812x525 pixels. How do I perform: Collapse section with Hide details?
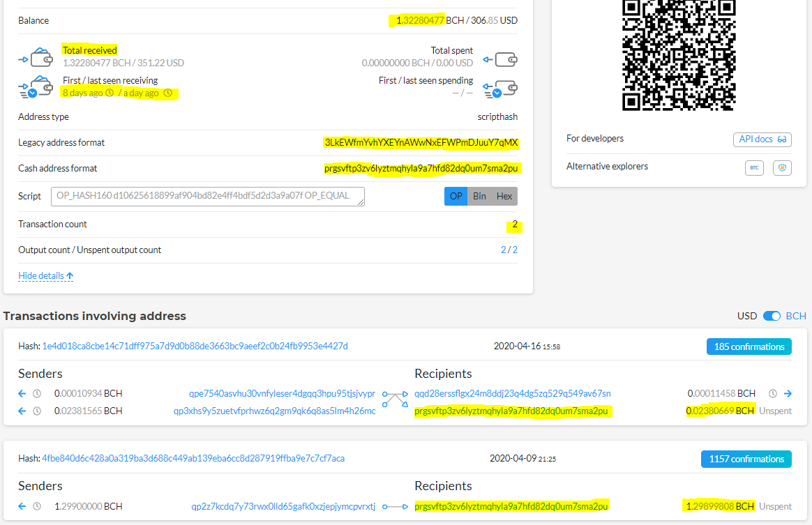click(45, 275)
